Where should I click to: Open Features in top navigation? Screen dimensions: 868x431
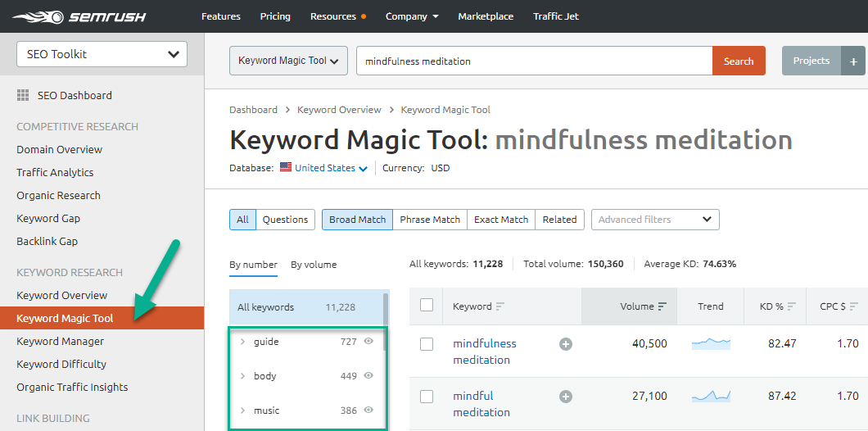(221, 16)
